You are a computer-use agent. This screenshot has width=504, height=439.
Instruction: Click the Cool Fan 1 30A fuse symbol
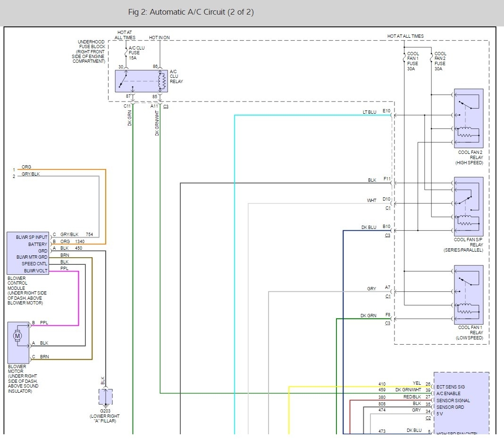coord(404,59)
